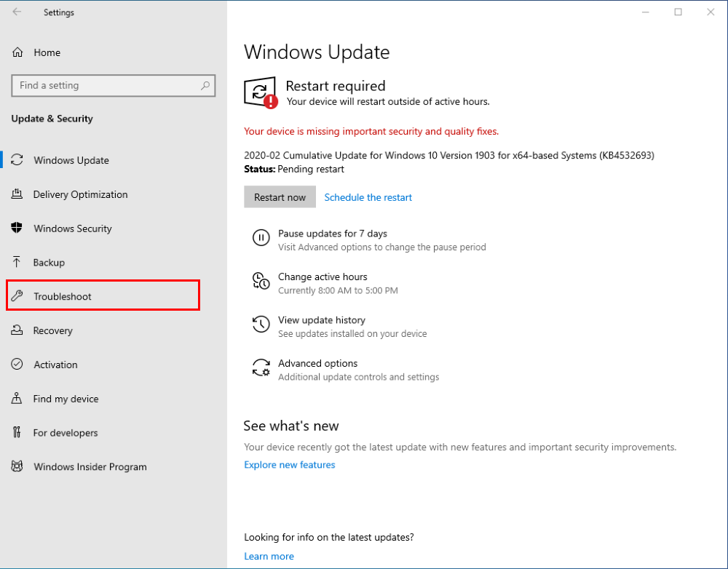Close the Settings window
Viewport: 728px width, 569px height.
click(x=711, y=12)
